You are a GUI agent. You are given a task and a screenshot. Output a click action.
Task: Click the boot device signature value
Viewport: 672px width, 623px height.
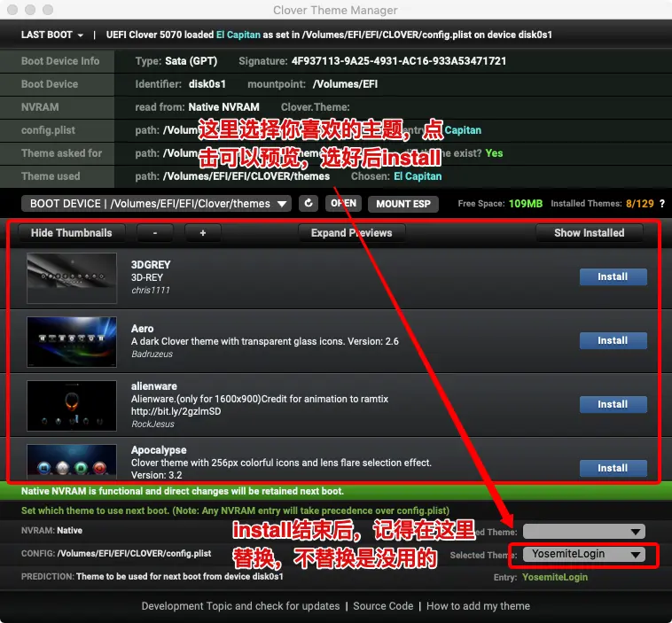tap(399, 61)
